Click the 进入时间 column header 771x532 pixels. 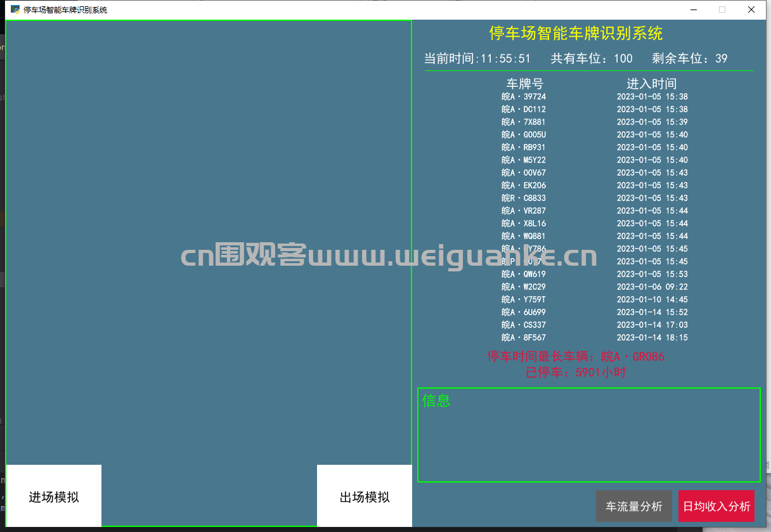coord(652,84)
